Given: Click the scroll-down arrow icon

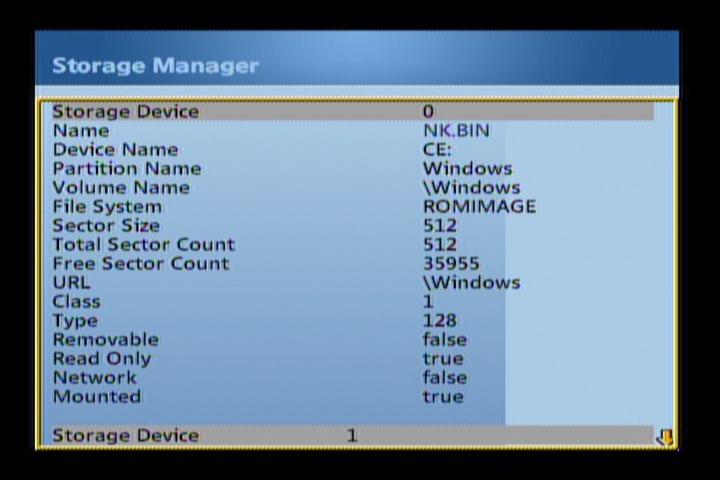Looking at the screenshot, I should coord(665,437).
